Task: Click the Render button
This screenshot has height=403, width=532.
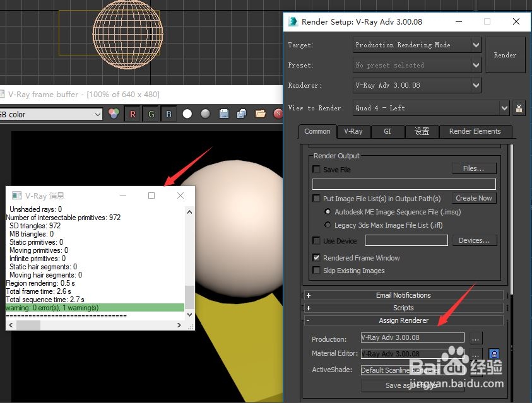Action: [505, 55]
